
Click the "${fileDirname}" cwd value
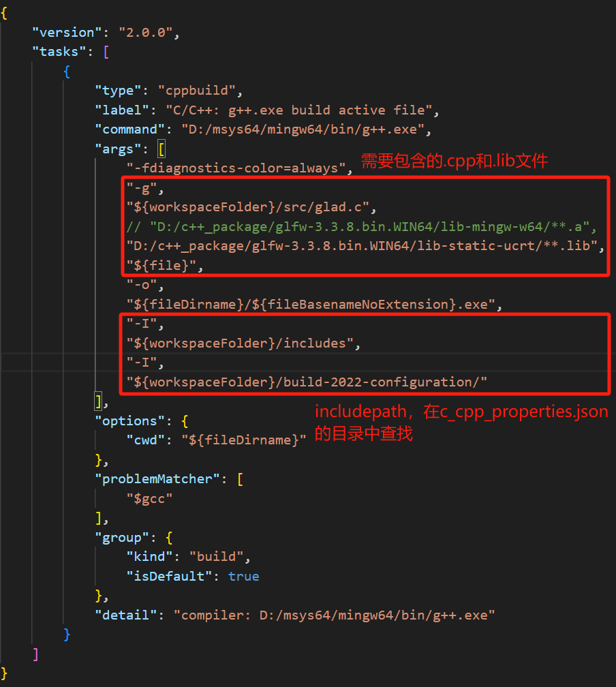244,440
